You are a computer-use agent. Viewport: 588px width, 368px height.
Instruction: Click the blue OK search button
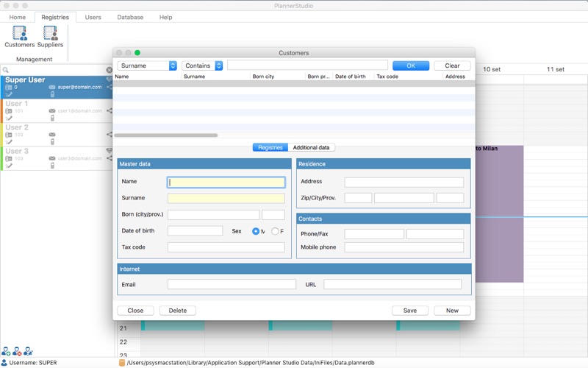411,66
